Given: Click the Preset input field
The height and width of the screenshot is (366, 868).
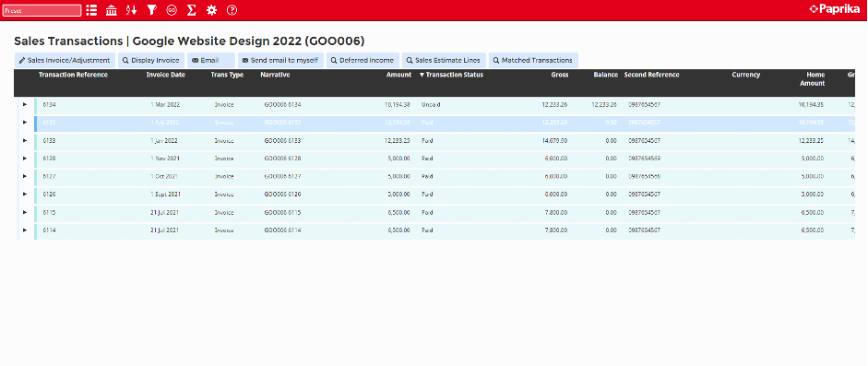Looking at the screenshot, I should (x=42, y=10).
